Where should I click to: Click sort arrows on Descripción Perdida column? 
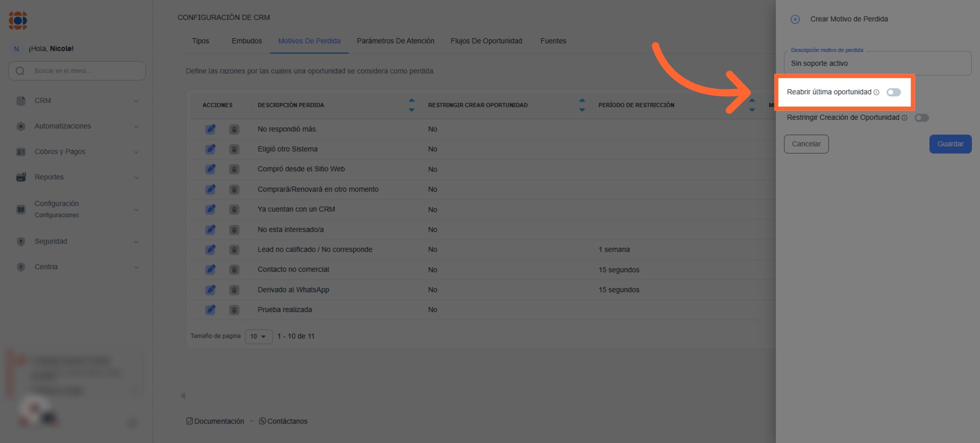(411, 105)
